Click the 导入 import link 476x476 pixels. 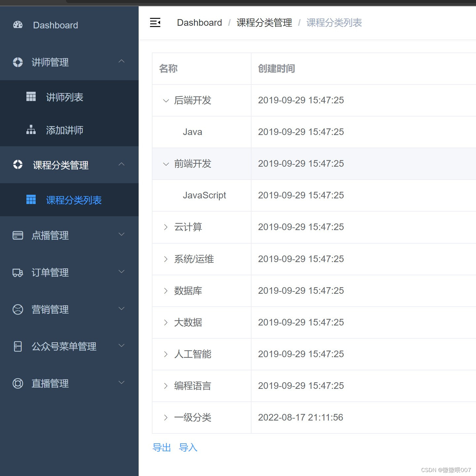(188, 448)
